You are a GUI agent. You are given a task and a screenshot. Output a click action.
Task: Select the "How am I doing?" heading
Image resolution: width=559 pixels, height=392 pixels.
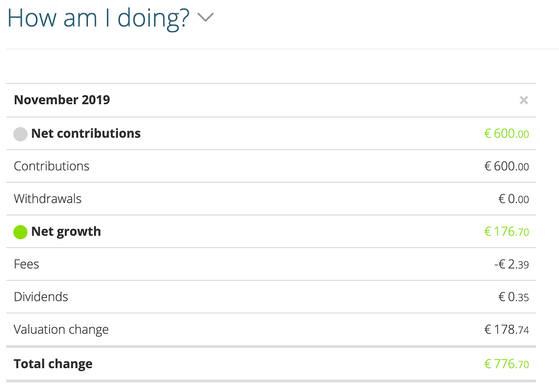(x=98, y=18)
